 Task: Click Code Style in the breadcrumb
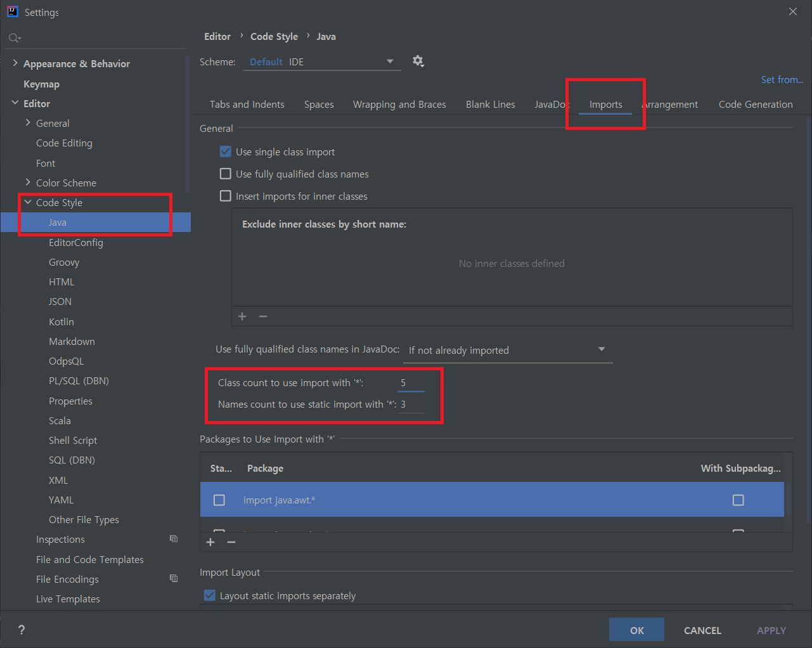(x=274, y=37)
